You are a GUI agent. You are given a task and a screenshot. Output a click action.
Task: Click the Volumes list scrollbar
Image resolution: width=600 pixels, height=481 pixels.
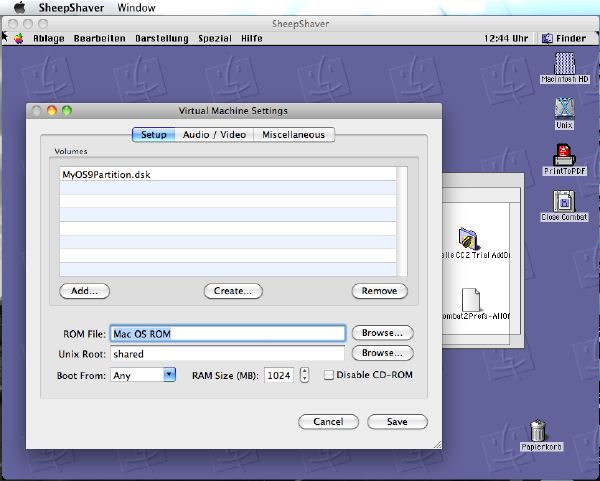tap(402, 221)
